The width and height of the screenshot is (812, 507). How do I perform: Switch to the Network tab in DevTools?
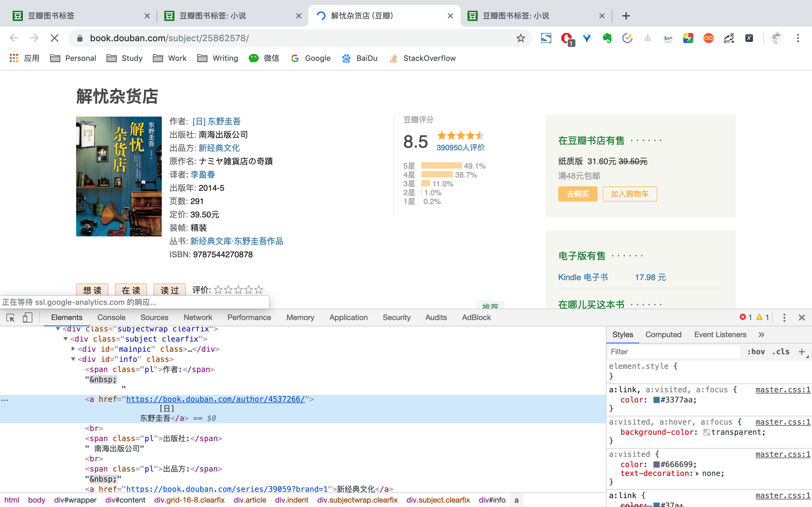(198, 317)
